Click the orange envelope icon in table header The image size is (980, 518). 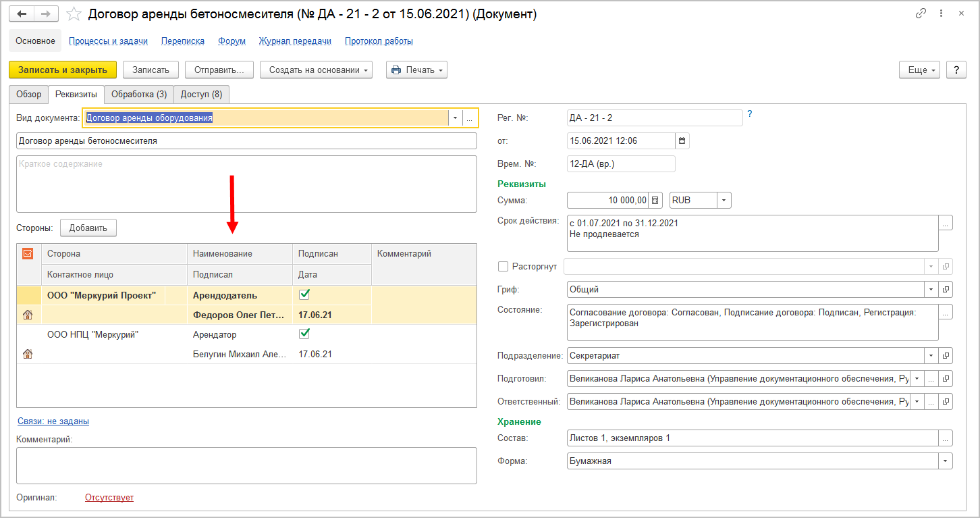pos(28,254)
